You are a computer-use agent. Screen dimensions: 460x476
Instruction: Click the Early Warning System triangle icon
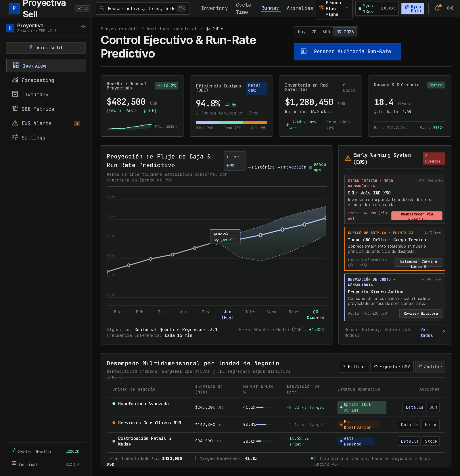click(348, 158)
